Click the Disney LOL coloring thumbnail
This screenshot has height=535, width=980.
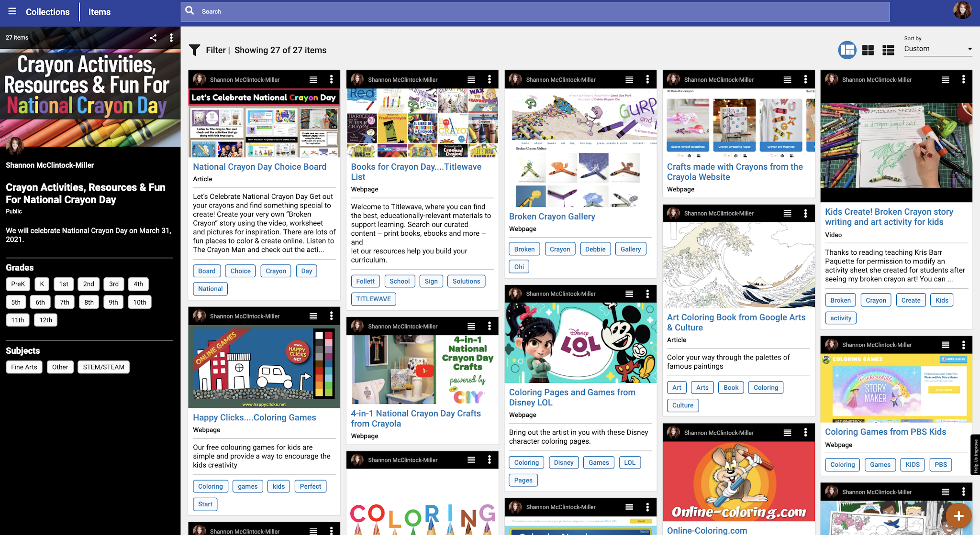tap(580, 343)
